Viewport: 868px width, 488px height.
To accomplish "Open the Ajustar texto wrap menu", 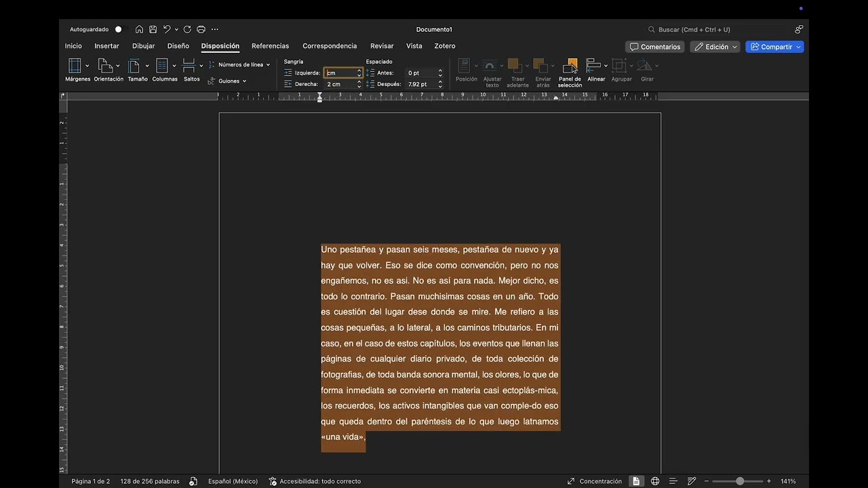I will (x=492, y=73).
